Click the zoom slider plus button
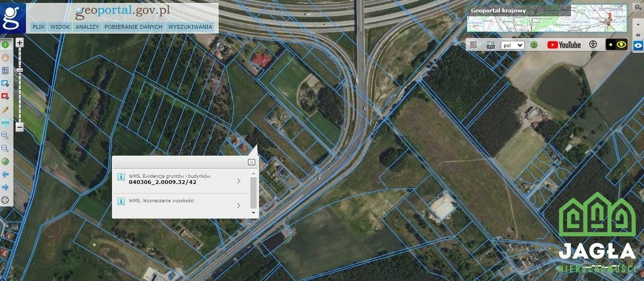The height and width of the screenshot is (281, 644). click(x=20, y=43)
